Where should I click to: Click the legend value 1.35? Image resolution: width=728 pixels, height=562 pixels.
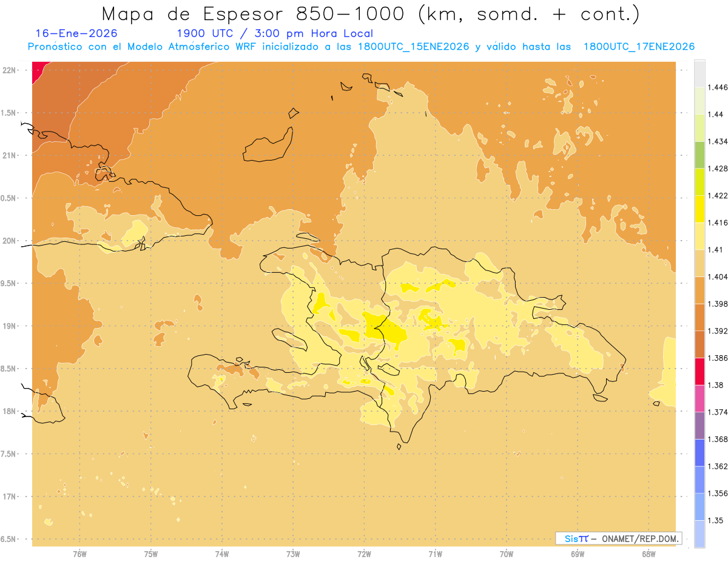click(x=715, y=520)
